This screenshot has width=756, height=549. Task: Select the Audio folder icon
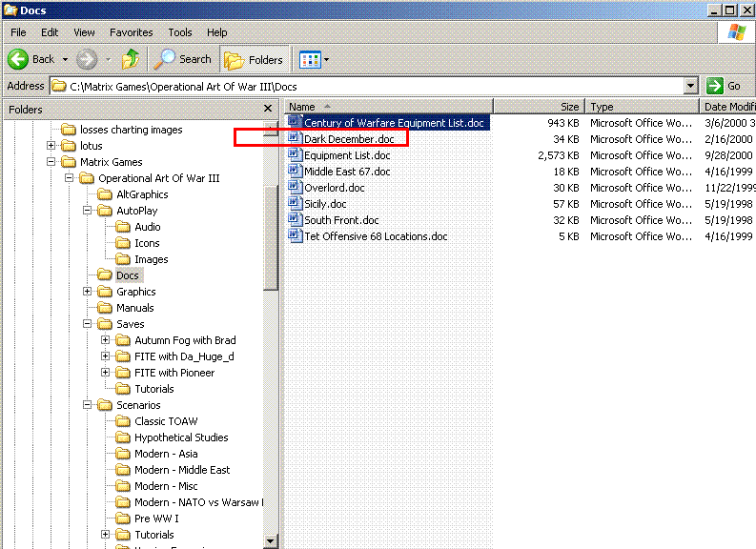(123, 227)
